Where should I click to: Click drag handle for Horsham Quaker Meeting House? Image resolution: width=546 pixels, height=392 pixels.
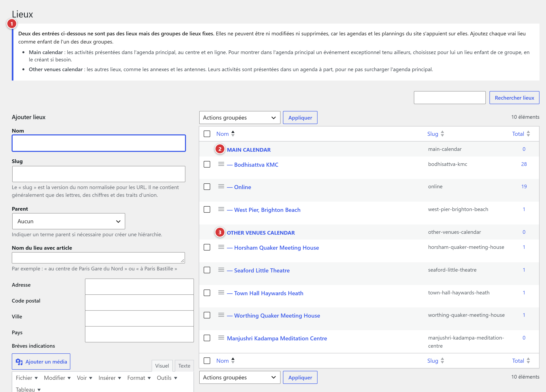(221, 247)
